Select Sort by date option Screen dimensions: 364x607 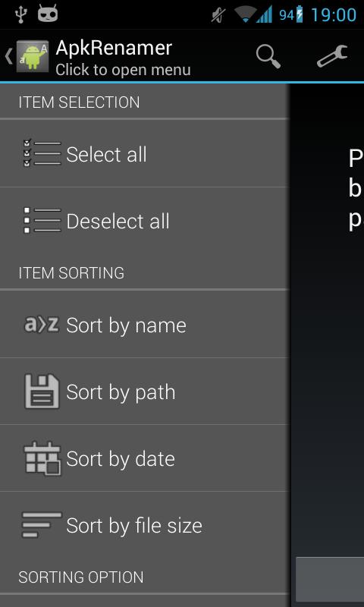click(144, 458)
